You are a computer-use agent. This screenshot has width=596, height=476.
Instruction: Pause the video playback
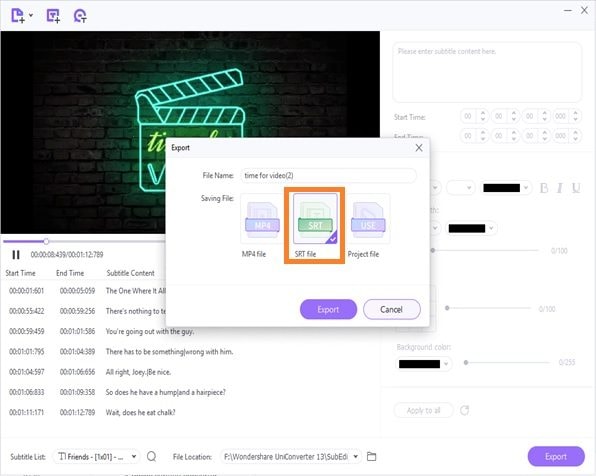[x=16, y=254]
